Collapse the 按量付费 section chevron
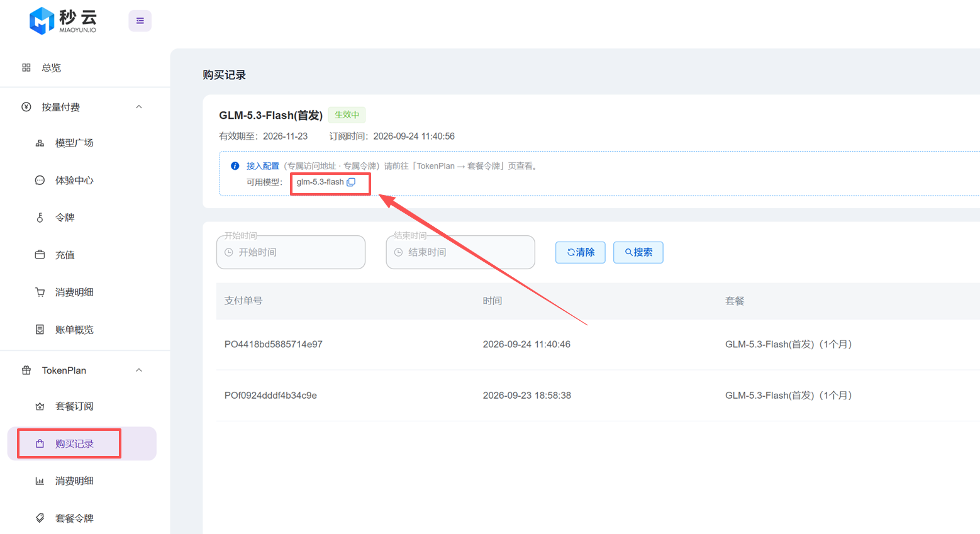Screen dimensions: 980x534 [139, 107]
